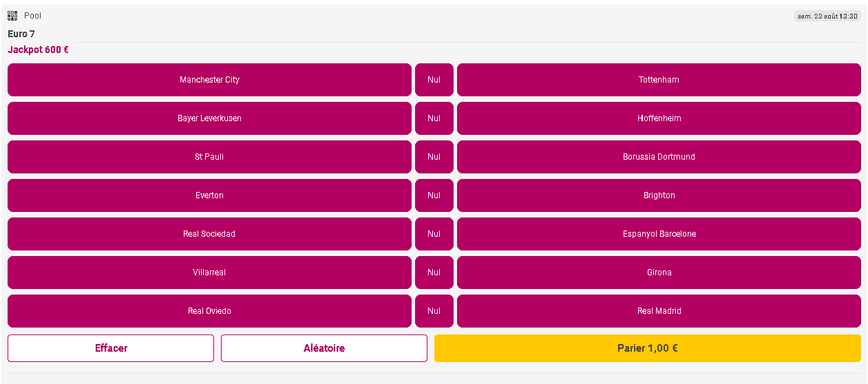The width and height of the screenshot is (868, 384).
Task: Place bet with Parier 1,00 € button
Action: [647, 348]
